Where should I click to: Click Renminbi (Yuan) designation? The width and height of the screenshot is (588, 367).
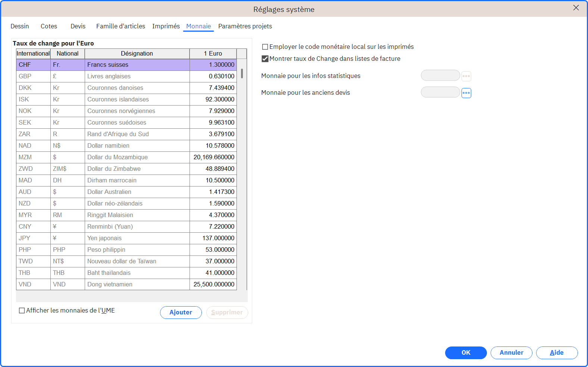click(137, 227)
